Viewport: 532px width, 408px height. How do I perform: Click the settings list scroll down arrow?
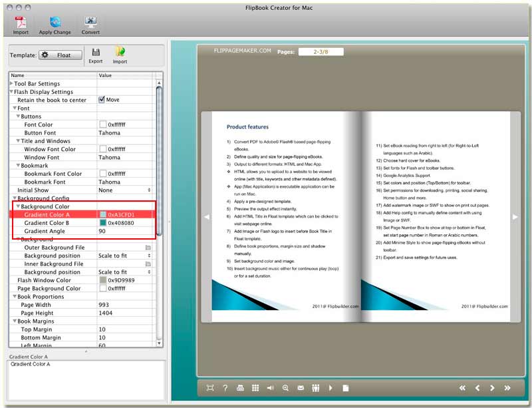tap(159, 343)
